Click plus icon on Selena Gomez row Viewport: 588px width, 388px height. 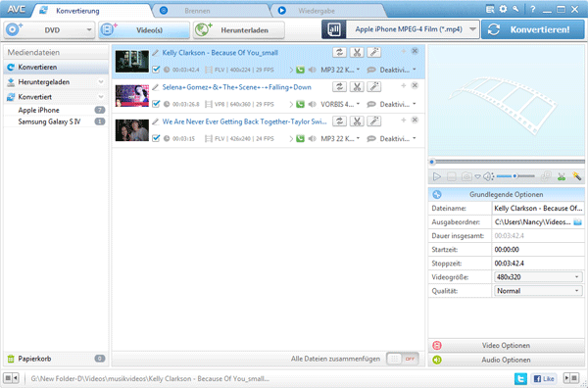[x=403, y=85]
